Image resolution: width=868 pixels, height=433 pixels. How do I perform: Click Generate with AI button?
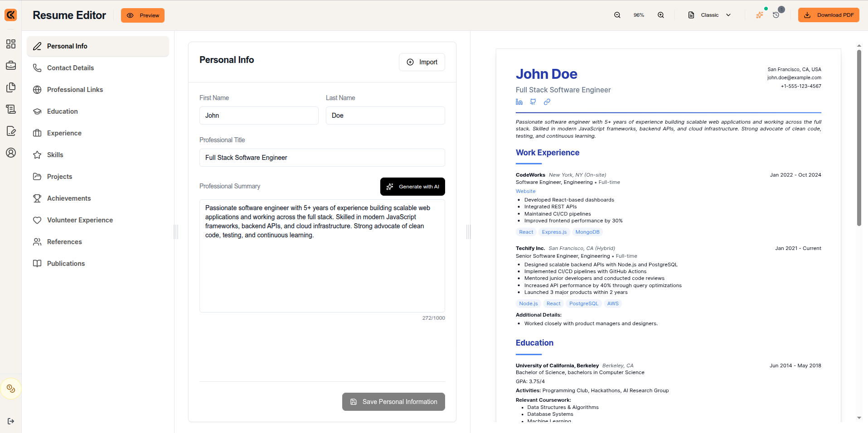(412, 187)
